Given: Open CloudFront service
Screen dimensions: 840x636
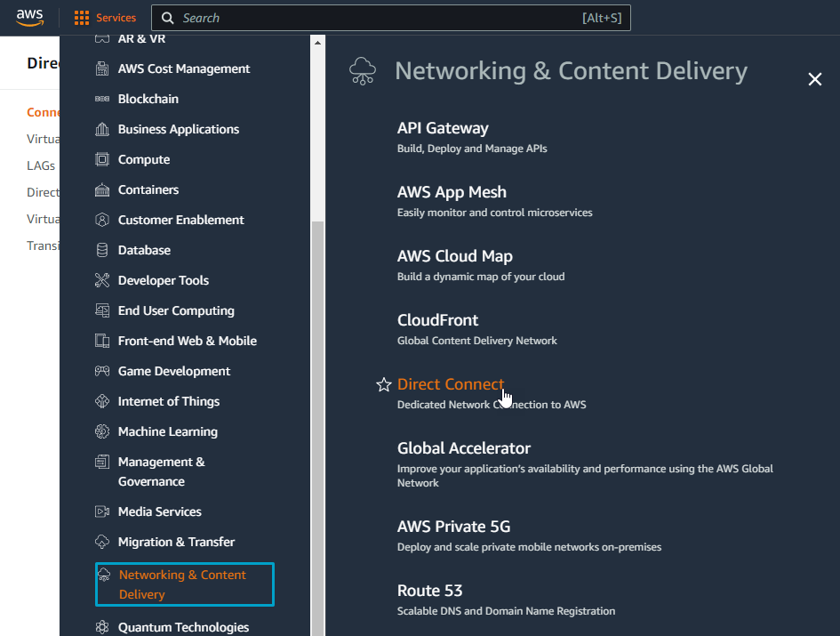Looking at the screenshot, I should coord(437,320).
